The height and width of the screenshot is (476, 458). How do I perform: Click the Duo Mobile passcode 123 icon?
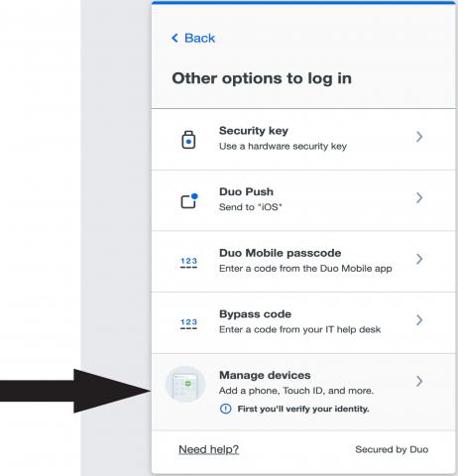coord(188,263)
